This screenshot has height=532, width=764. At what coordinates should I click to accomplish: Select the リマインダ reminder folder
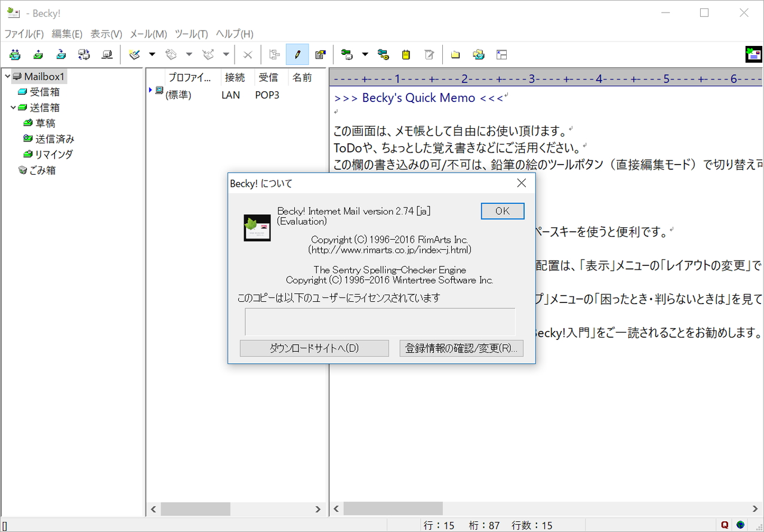coord(54,154)
